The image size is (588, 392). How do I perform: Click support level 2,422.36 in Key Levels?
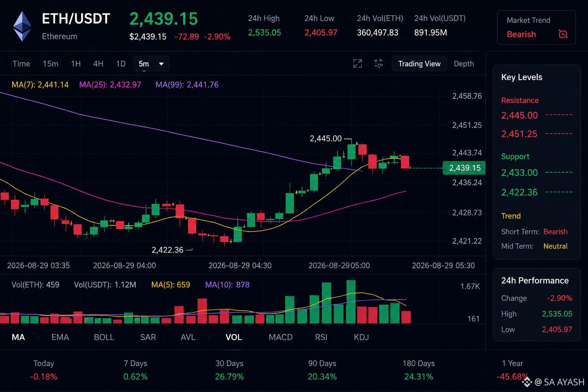[519, 192]
